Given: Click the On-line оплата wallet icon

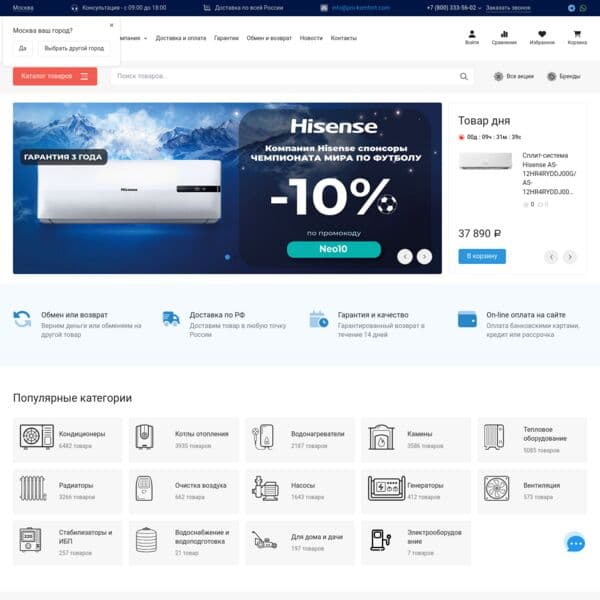Looking at the screenshot, I should click(x=467, y=319).
